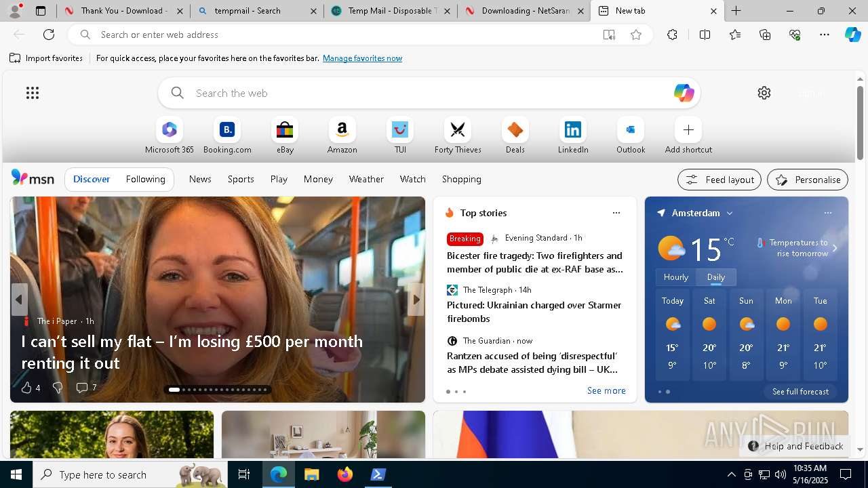Viewport: 868px width, 488px height.
Task: Click See full forecast
Action: 800,392
